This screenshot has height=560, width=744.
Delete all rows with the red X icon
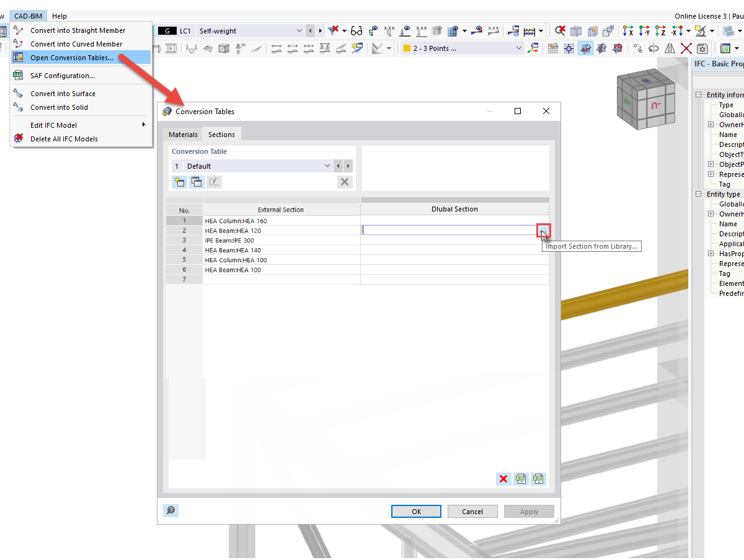point(503,479)
